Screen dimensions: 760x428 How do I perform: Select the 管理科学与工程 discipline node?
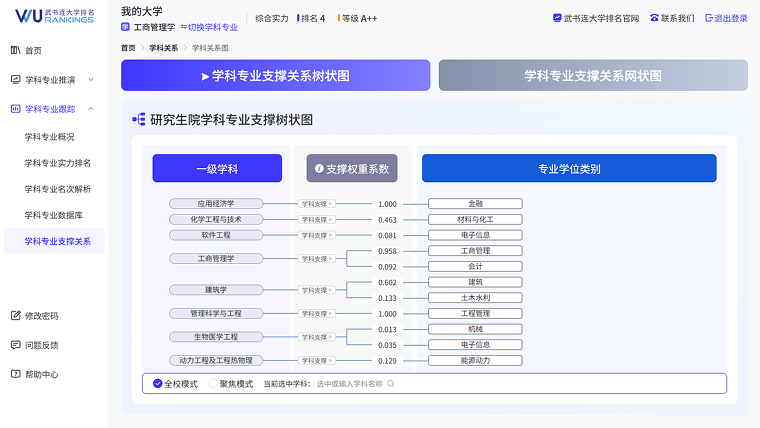click(216, 313)
